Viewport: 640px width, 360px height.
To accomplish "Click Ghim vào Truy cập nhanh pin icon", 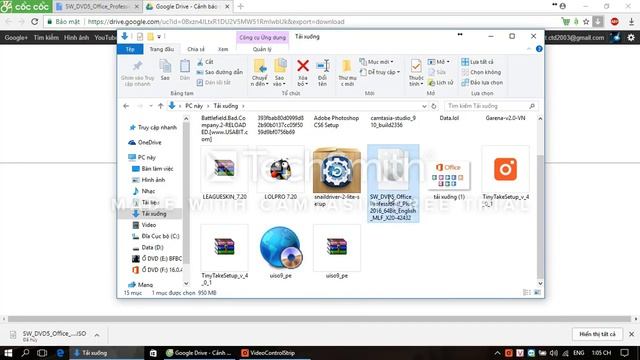I will [138, 66].
